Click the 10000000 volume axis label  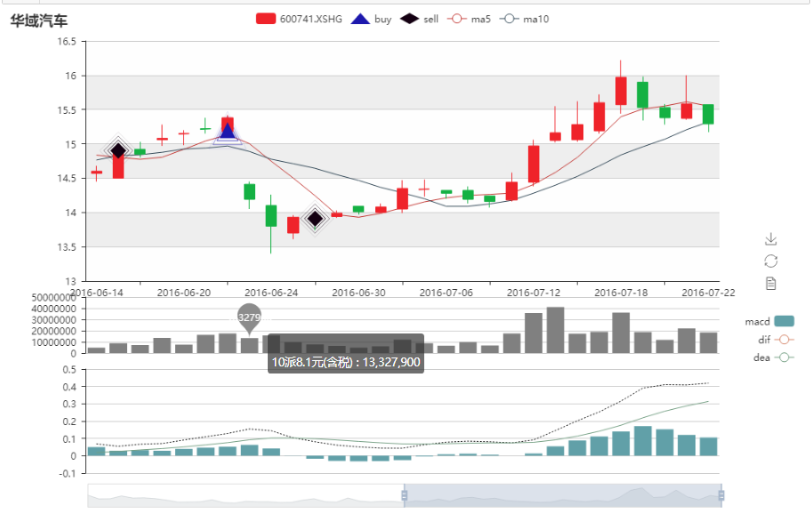[x=54, y=343]
